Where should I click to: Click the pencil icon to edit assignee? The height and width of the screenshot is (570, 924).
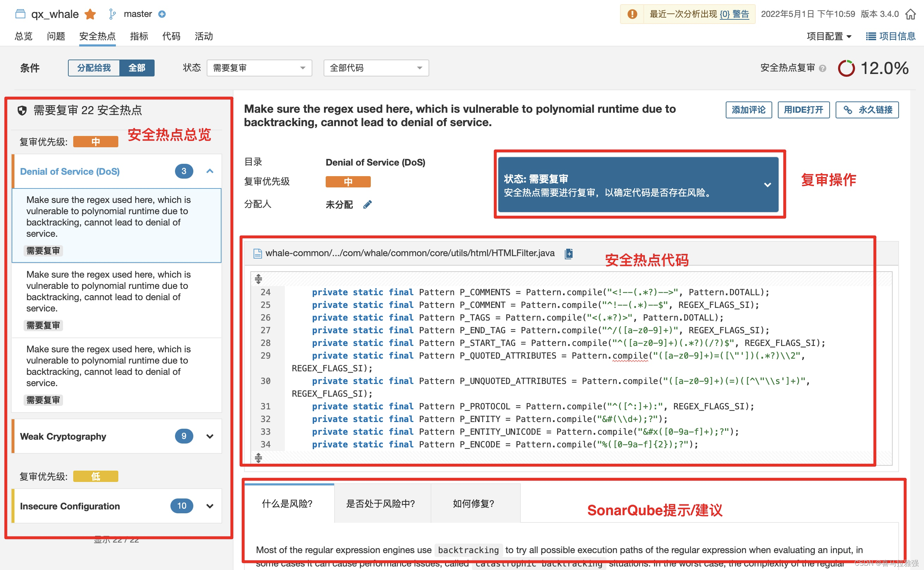[367, 204]
